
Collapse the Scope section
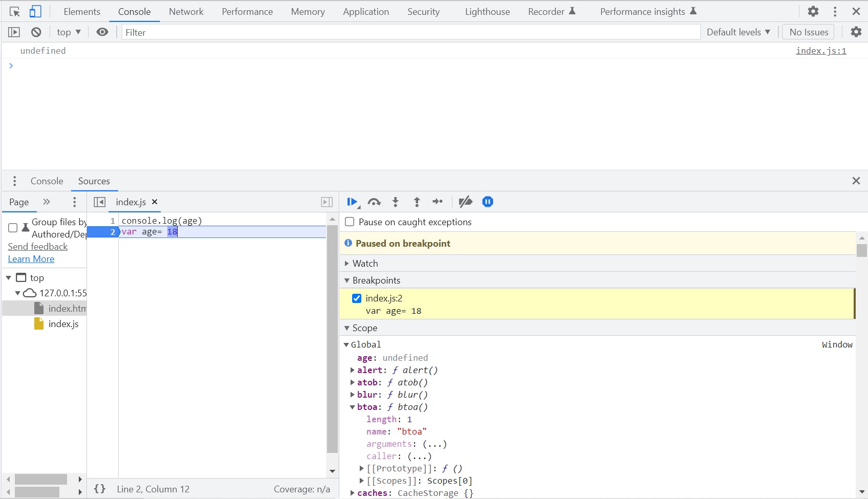pos(347,328)
